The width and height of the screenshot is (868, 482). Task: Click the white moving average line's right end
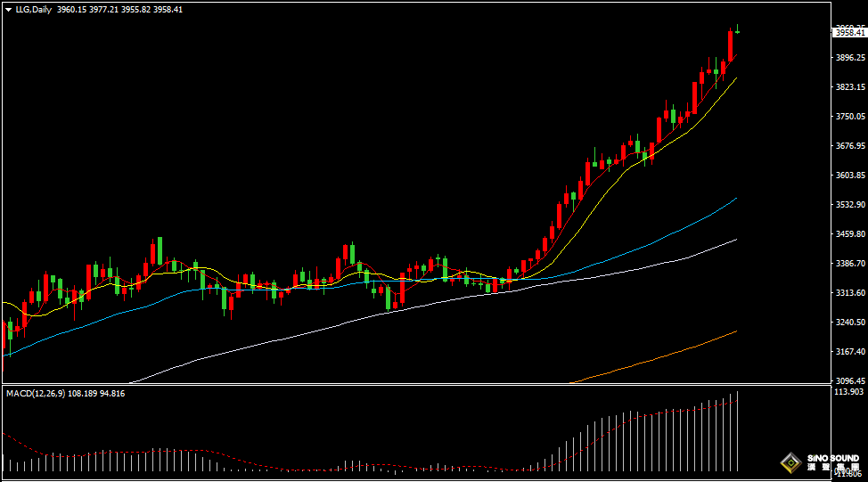pos(734,240)
